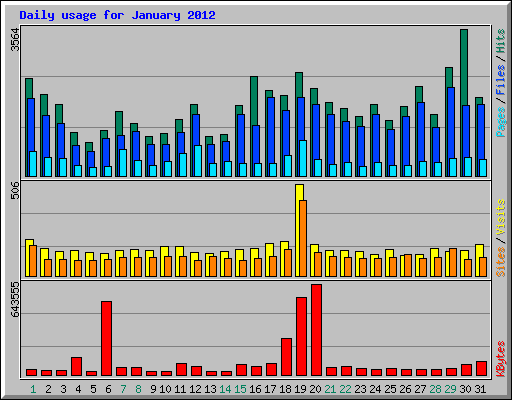Click the 506 visits axis value
Viewport: 512px width, 400px height.
click(15, 190)
